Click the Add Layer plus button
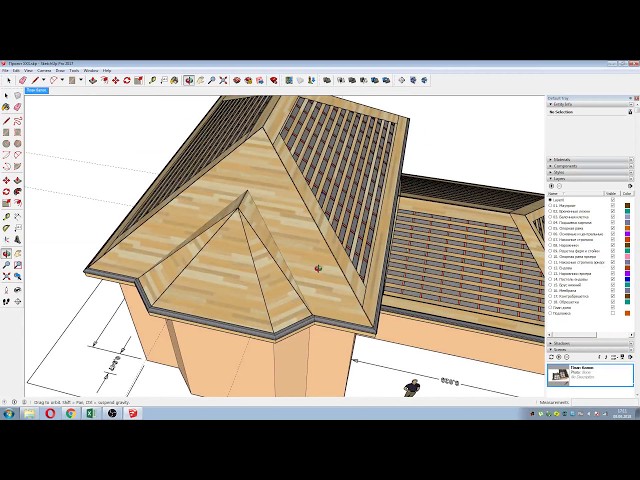 click(551, 186)
